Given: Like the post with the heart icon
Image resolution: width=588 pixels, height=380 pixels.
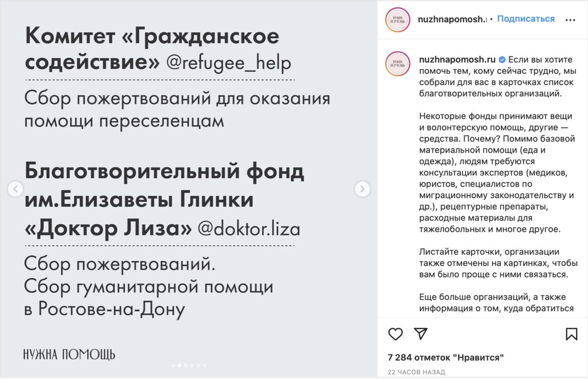Looking at the screenshot, I should (x=395, y=334).
